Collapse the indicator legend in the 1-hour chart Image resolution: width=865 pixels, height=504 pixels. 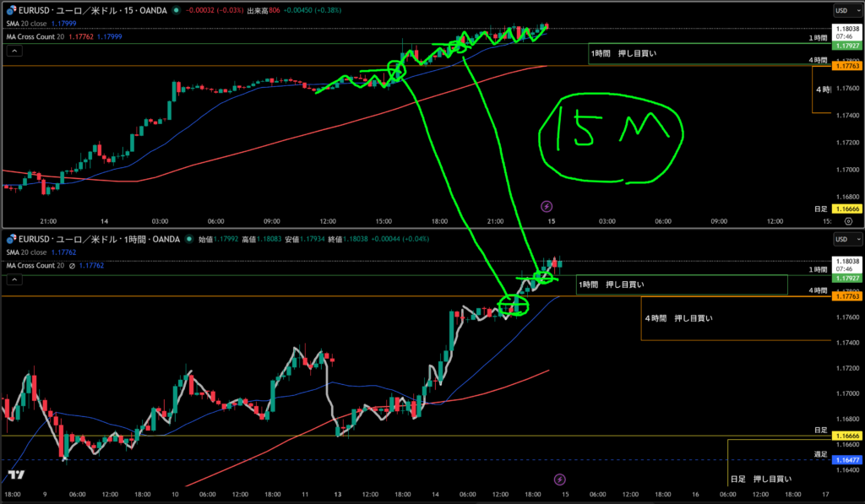[x=14, y=279]
